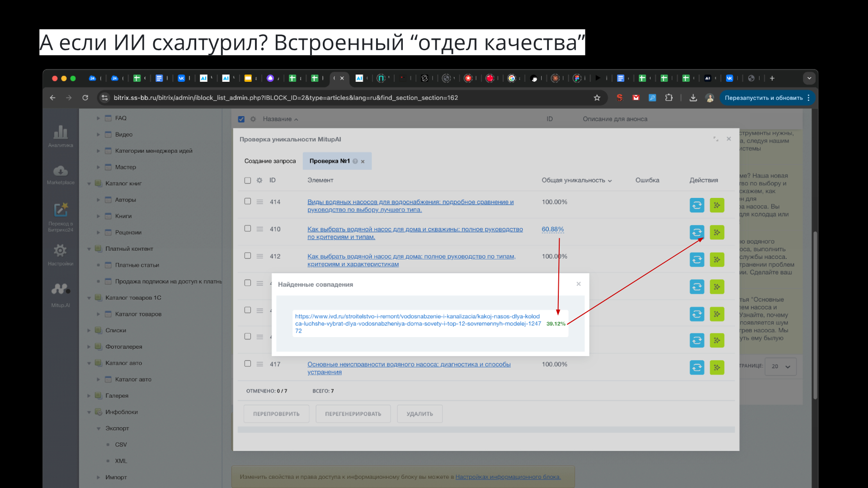Click the green regenerate icon for element 410
Screen dimensions: 868x488
[717, 232]
